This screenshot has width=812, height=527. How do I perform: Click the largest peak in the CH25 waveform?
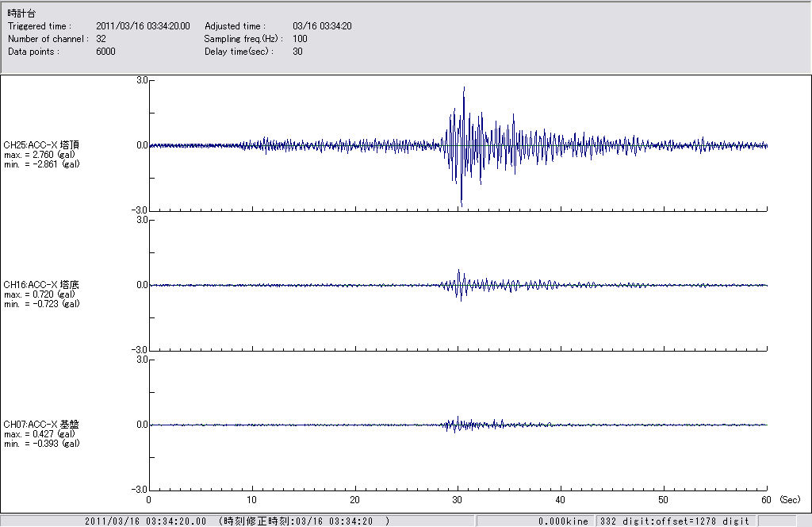(x=464, y=88)
